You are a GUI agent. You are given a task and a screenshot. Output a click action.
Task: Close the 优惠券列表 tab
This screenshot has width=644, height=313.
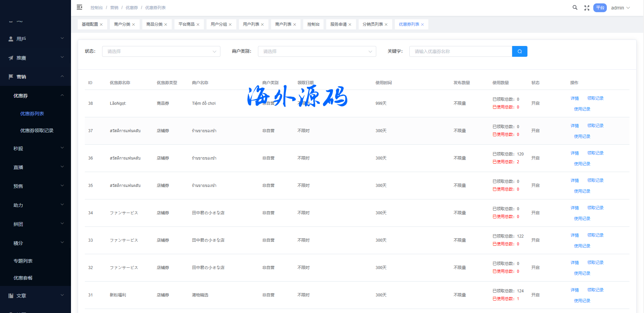pyautogui.click(x=422, y=25)
